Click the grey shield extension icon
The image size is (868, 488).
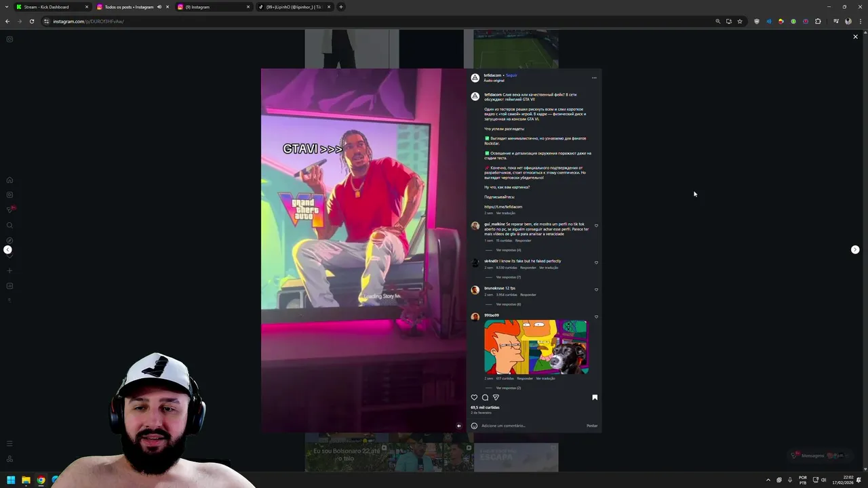[757, 21]
